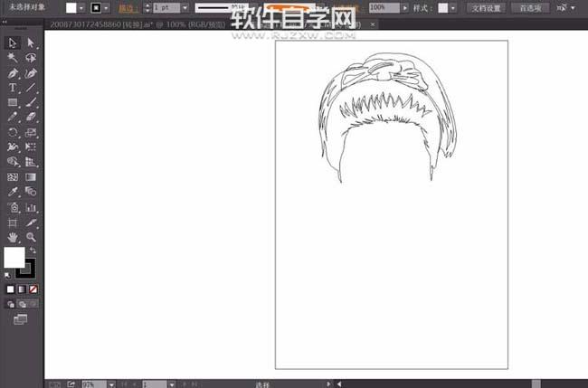Select the Line Segment tool
Viewport: 588px width, 388px height.
click(x=31, y=88)
